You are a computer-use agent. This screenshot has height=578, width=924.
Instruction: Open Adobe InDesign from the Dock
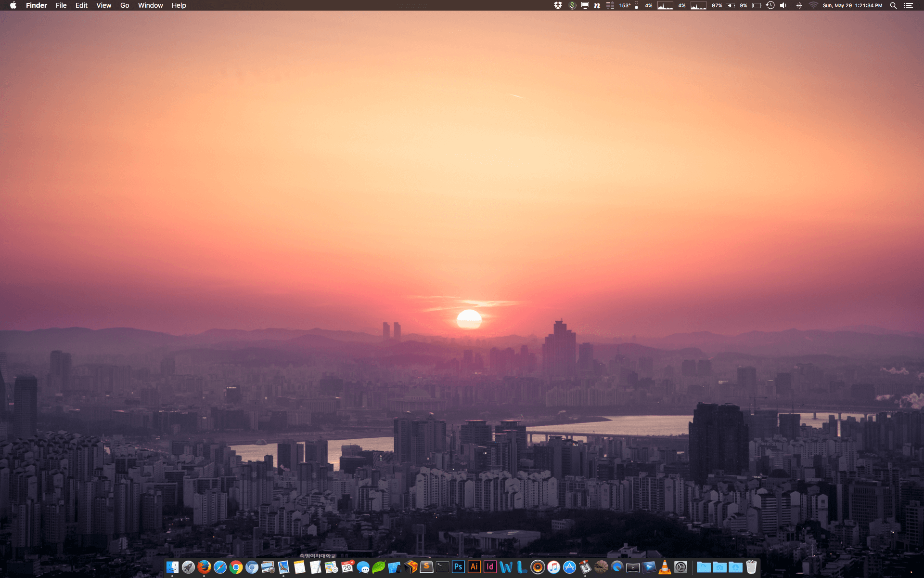tap(490, 567)
